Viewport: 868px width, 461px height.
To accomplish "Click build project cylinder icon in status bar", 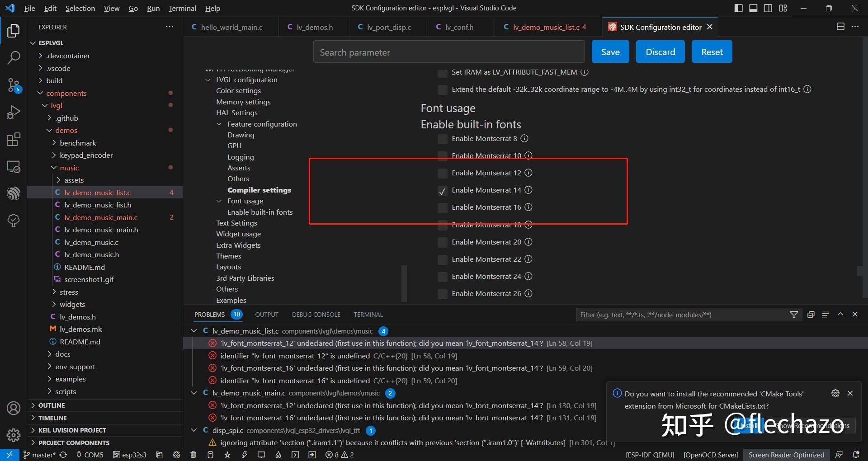I will [210, 455].
